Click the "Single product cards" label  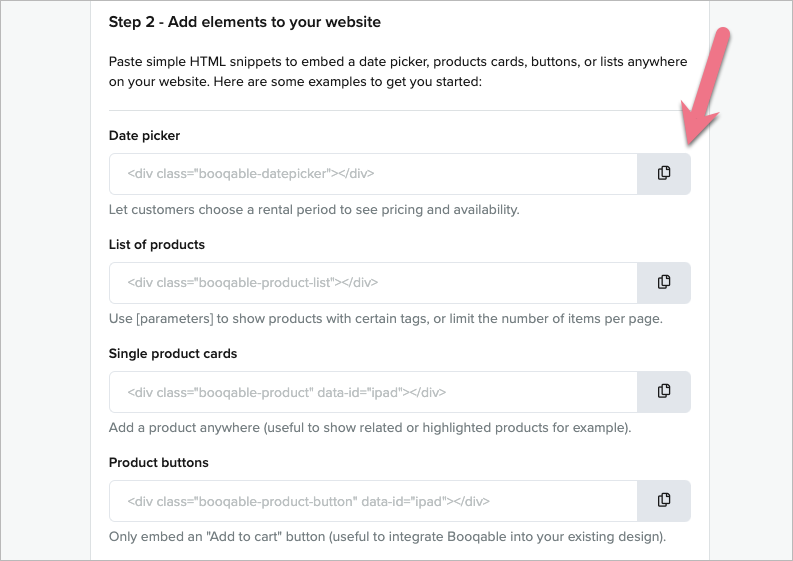pos(173,353)
